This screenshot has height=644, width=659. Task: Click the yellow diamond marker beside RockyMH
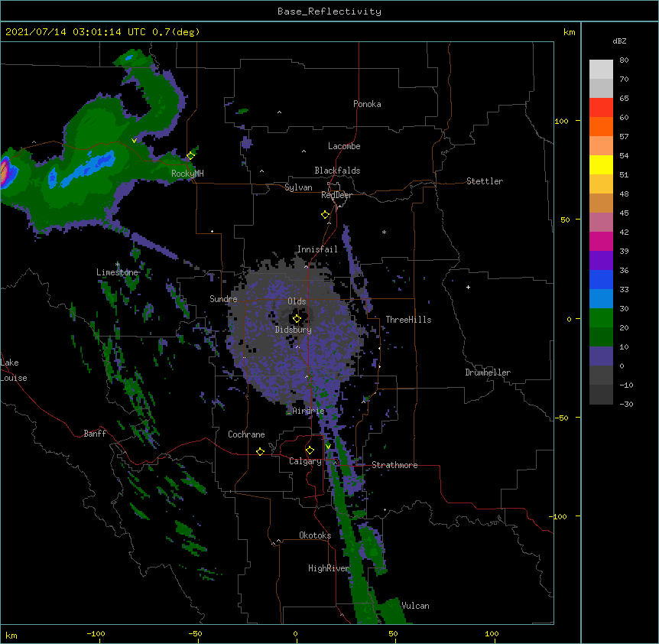(x=191, y=156)
